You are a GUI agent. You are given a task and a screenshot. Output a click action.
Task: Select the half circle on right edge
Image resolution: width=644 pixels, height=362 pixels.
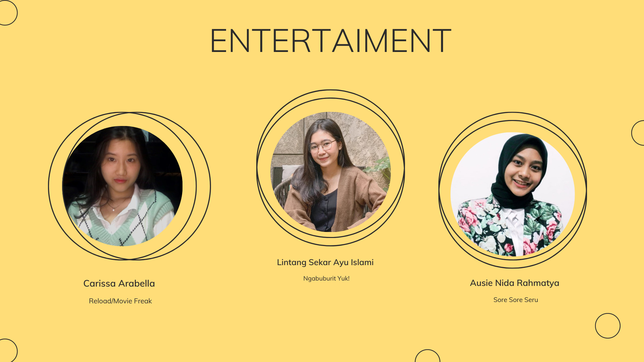[638, 133]
